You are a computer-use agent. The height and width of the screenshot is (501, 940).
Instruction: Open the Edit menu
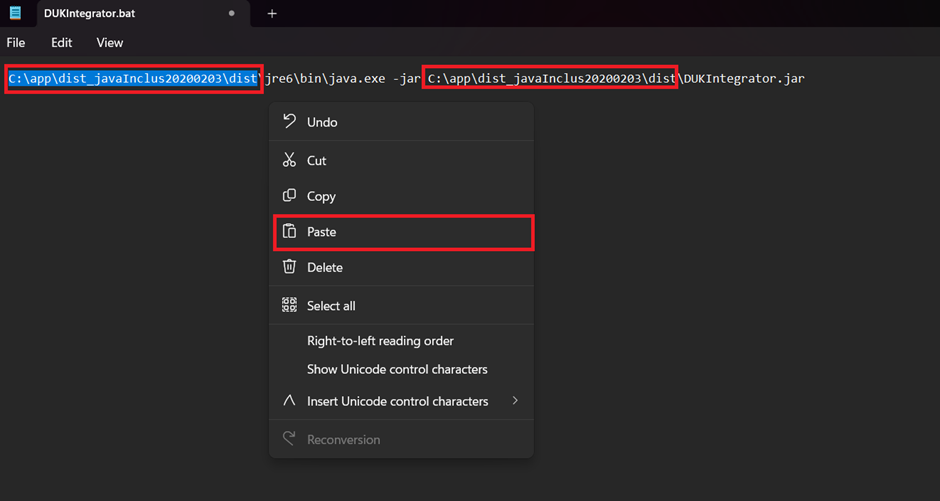(62, 43)
